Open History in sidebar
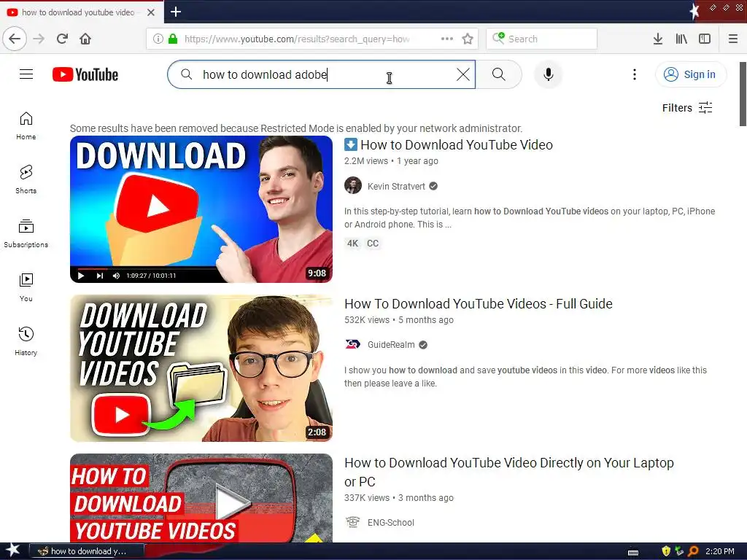This screenshot has height=560, width=747. click(x=26, y=341)
